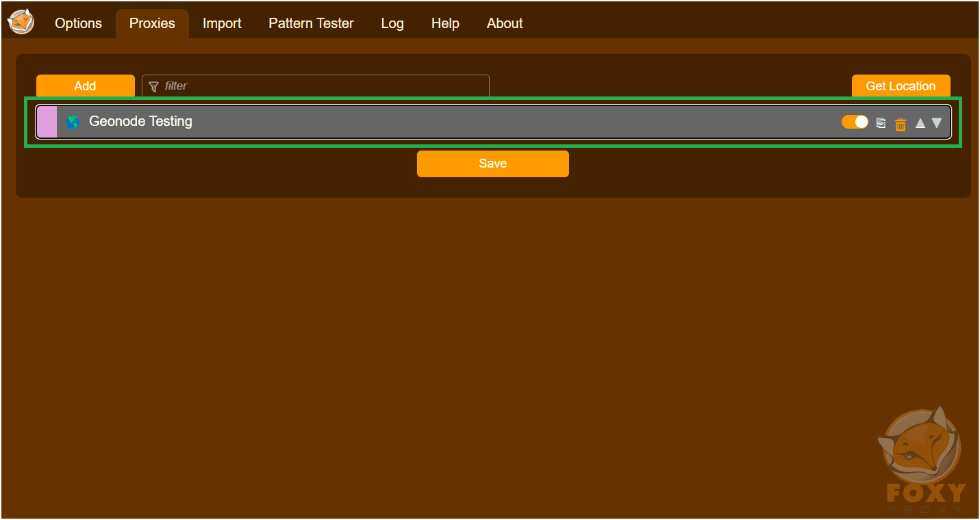Open the About tab
Viewport: 980px width, 520px height.
(505, 23)
